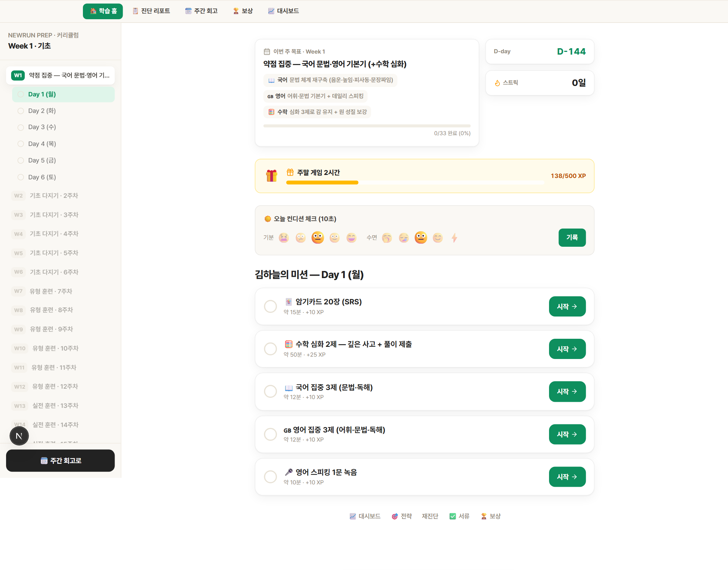This screenshot has width=728, height=570.
Task: Open 주간 회고로 button in sidebar
Action: [x=60, y=460]
